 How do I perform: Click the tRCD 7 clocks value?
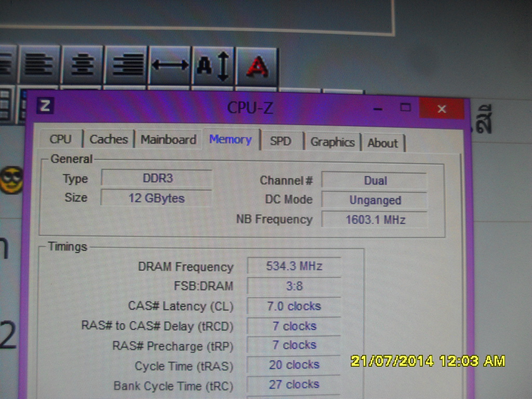click(294, 326)
